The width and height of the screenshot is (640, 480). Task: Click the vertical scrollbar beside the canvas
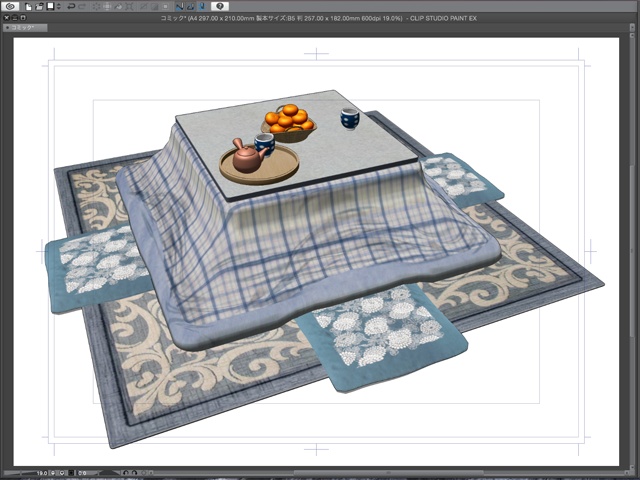(x=633, y=253)
